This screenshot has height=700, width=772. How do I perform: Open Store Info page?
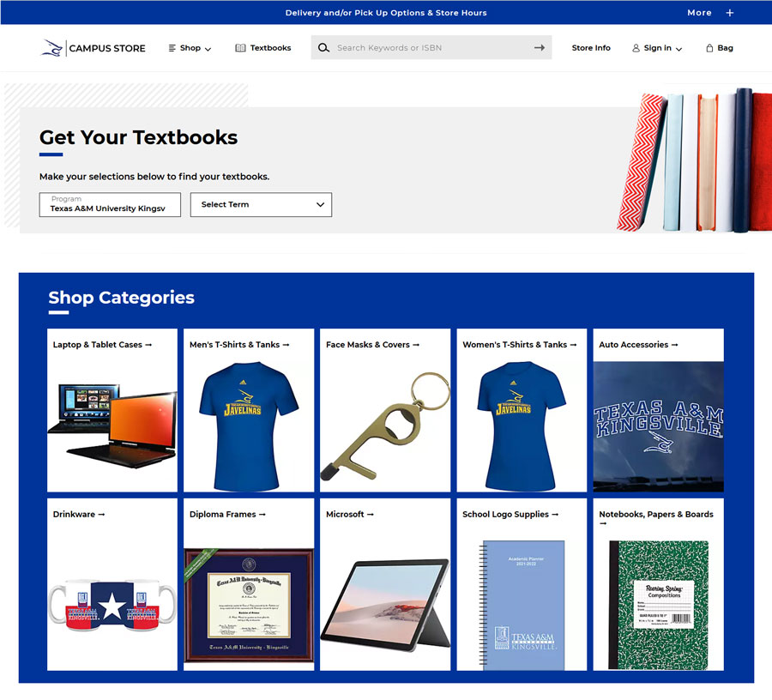(x=591, y=48)
